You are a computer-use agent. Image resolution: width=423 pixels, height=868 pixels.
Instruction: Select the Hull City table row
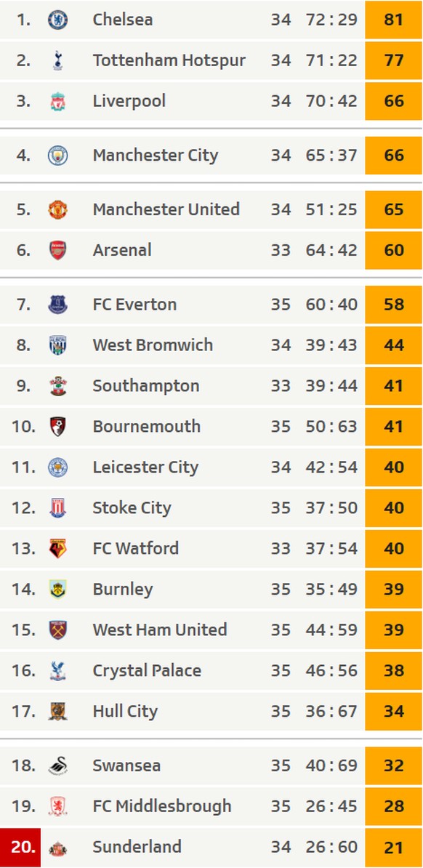click(211, 712)
